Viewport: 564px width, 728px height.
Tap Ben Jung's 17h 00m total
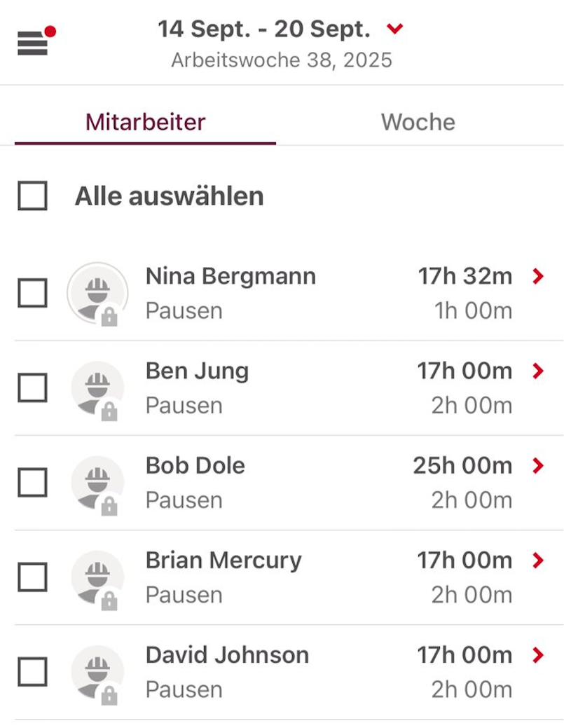pos(465,371)
